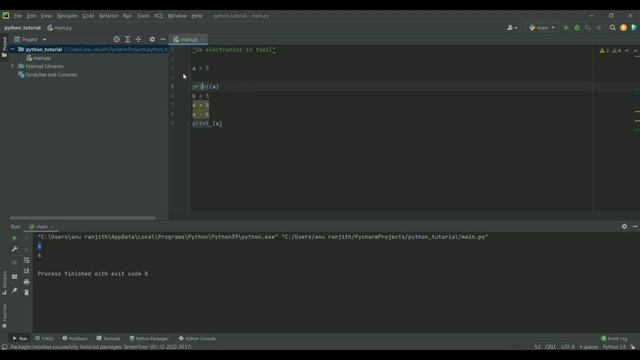
Task: Select opened file target icon in Project panel
Action: (116, 39)
